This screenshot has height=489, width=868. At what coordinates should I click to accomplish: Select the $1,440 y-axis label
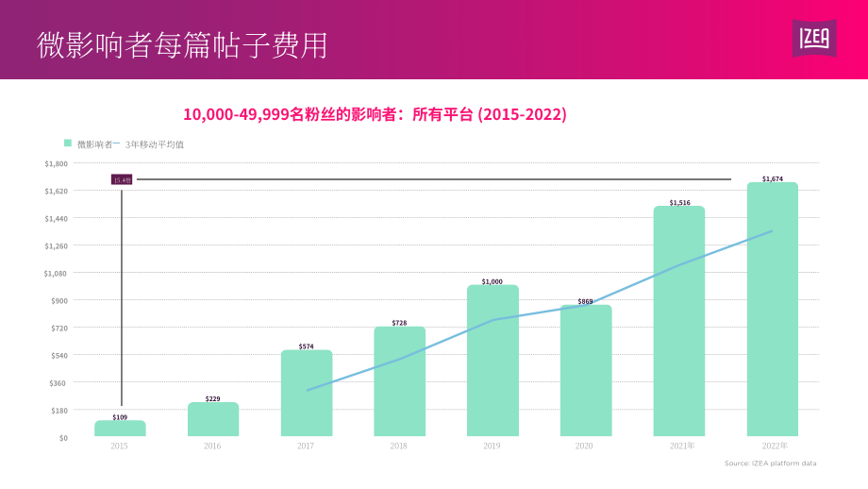[x=56, y=219]
